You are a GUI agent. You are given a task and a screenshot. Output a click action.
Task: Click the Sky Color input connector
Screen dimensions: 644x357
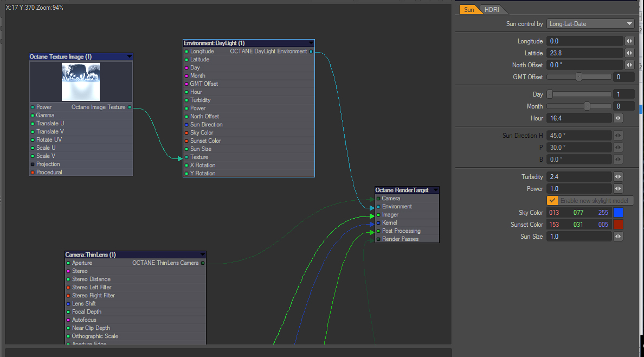186,133
